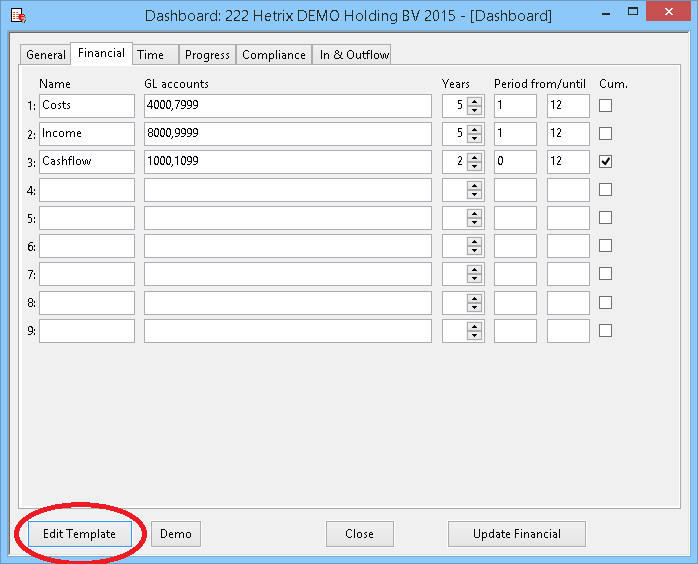Click the empty Period until field in row 8
Viewport: 698px width, 564px height.
click(568, 303)
